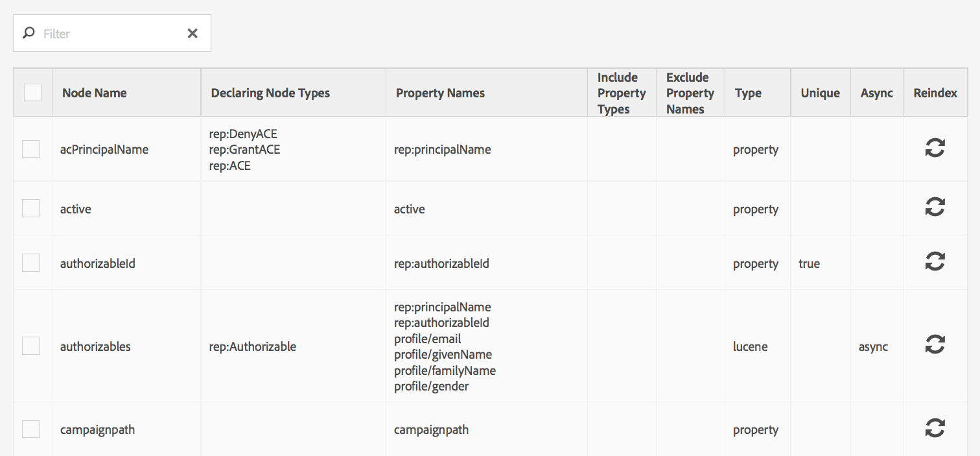
Task: Reindex the active index row
Action: click(x=935, y=208)
